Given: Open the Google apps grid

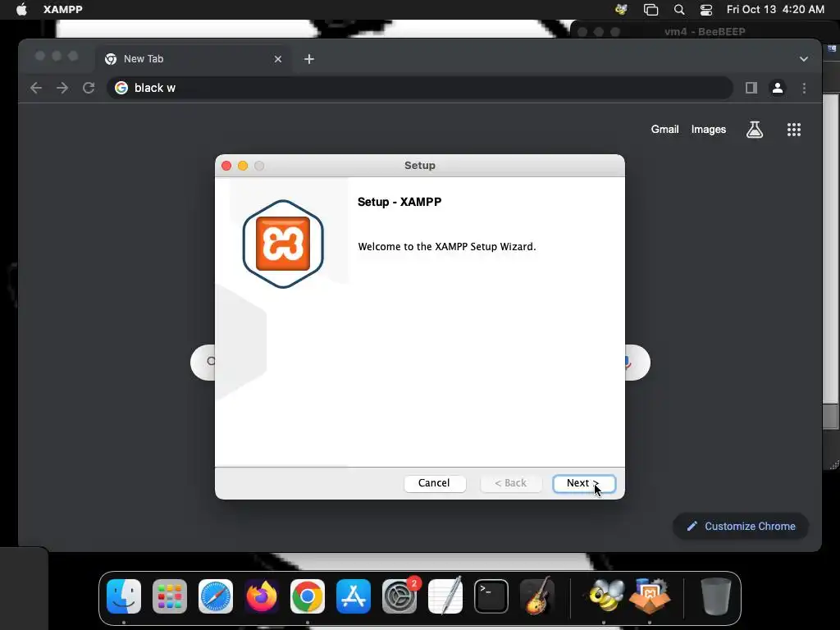Looking at the screenshot, I should (x=793, y=129).
